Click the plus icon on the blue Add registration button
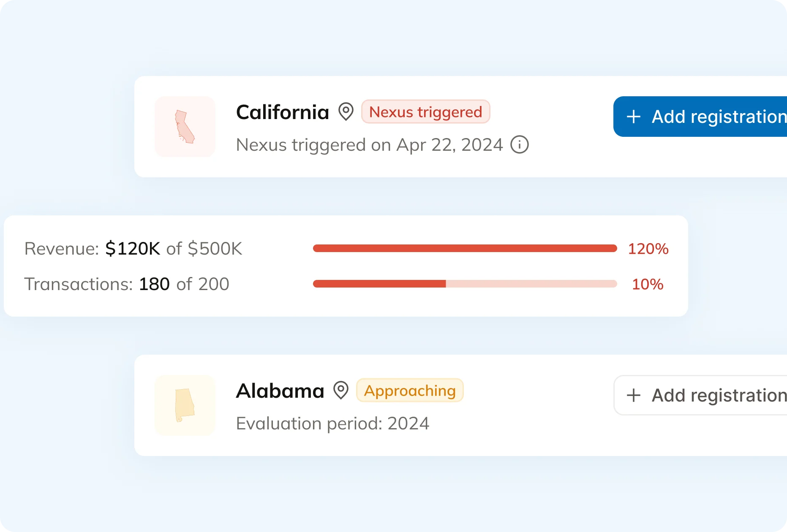 pyautogui.click(x=634, y=117)
